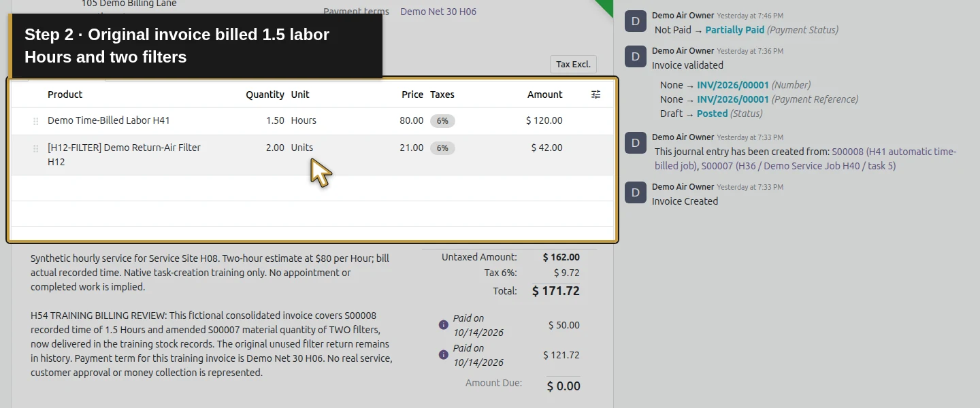The height and width of the screenshot is (408, 980).
Task: Click the Unit column header
Action: (300, 95)
